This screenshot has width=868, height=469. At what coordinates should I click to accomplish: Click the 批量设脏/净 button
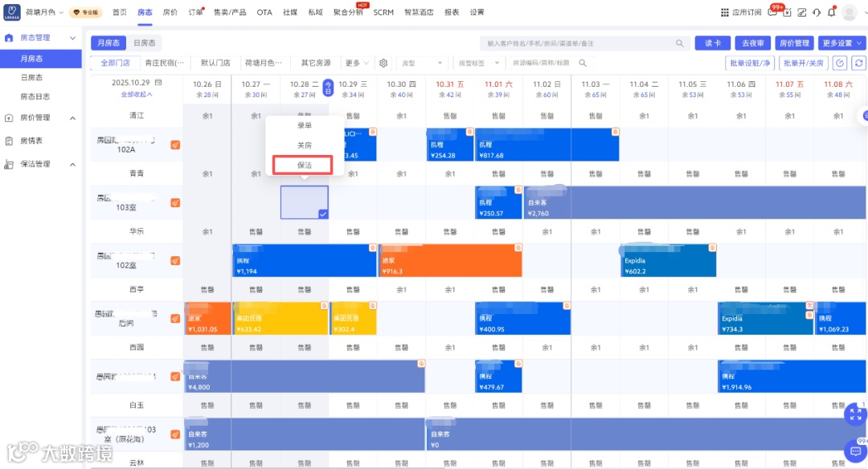click(750, 63)
